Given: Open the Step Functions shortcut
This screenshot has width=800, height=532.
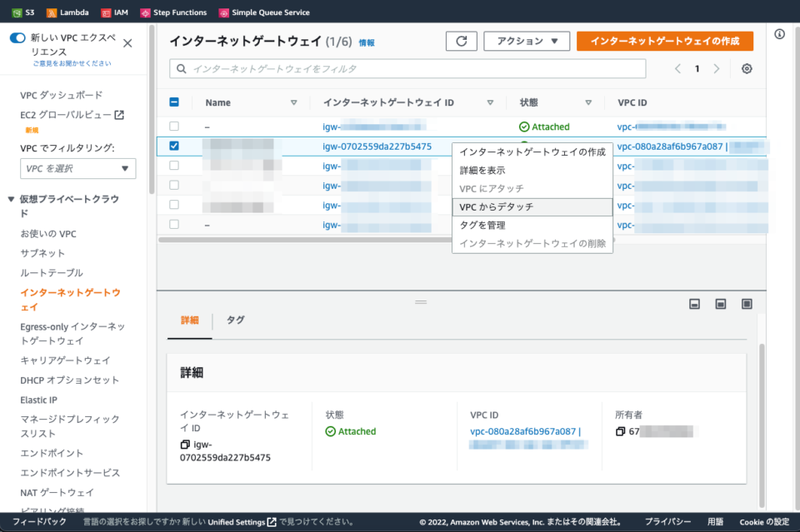Looking at the screenshot, I should tap(173, 12).
